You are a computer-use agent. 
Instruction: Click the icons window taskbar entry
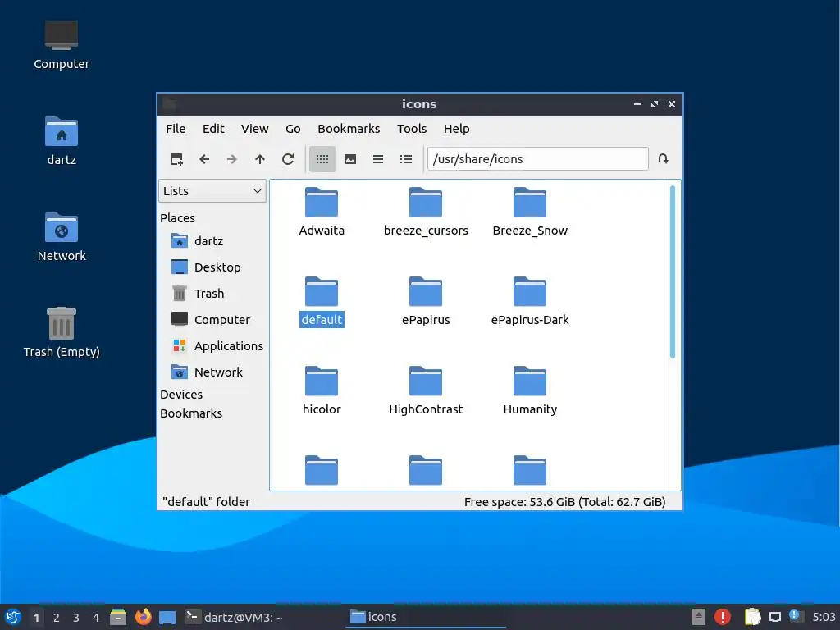(427, 617)
